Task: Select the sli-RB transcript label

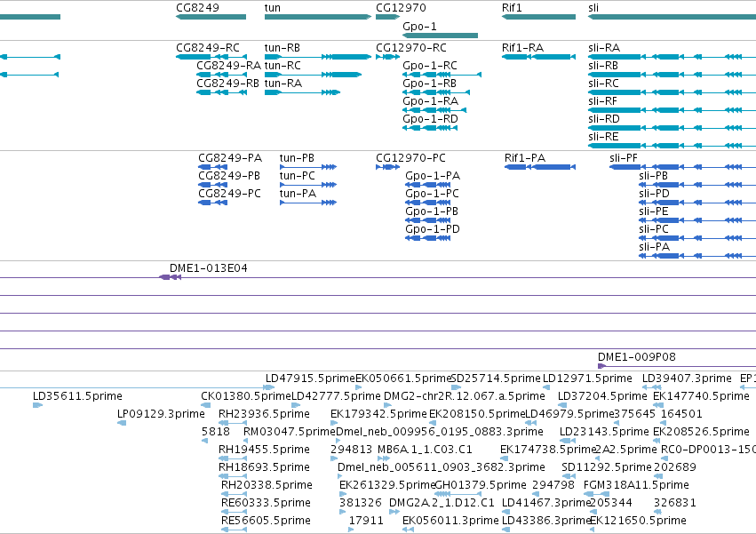Action: tap(603, 66)
